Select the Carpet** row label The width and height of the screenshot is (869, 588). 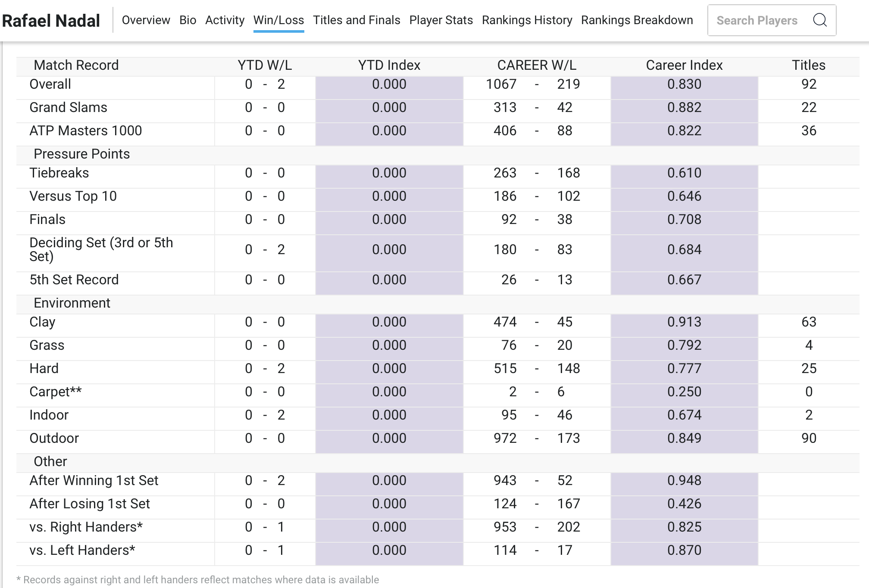coord(55,392)
